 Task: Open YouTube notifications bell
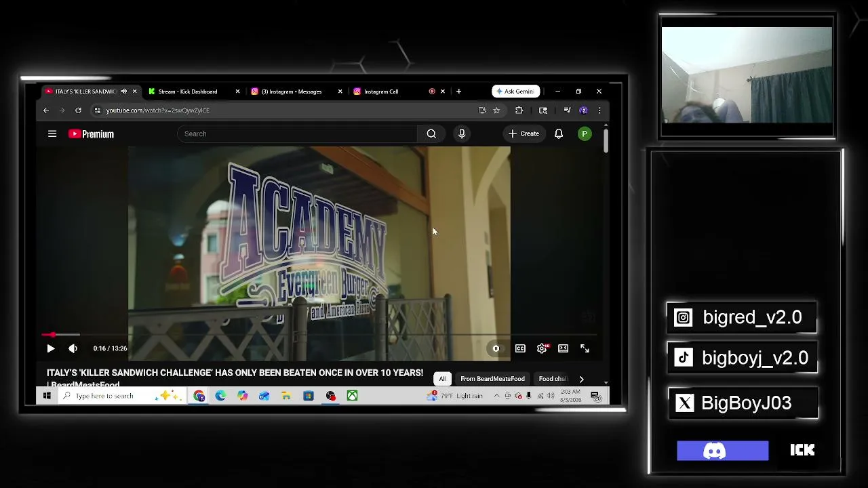click(x=559, y=134)
